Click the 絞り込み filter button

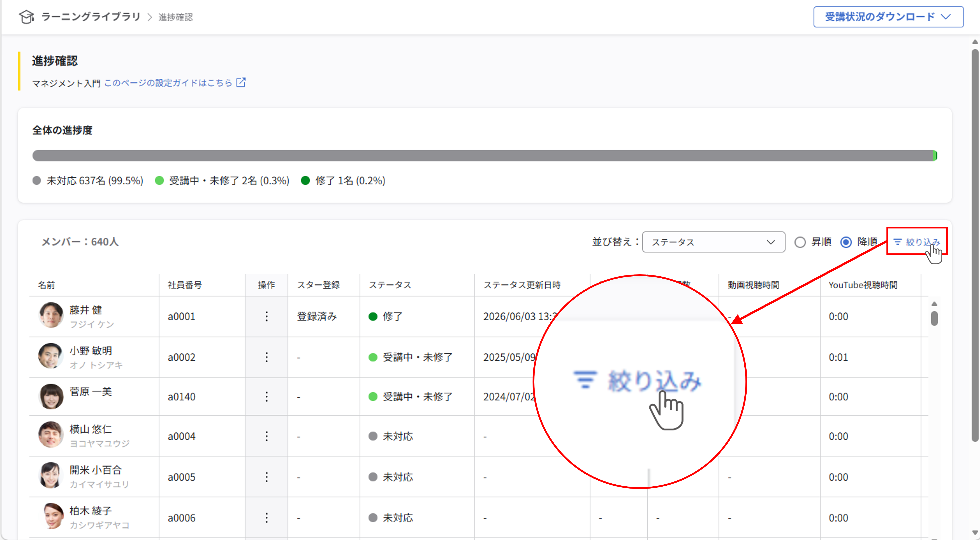coord(917,242)
